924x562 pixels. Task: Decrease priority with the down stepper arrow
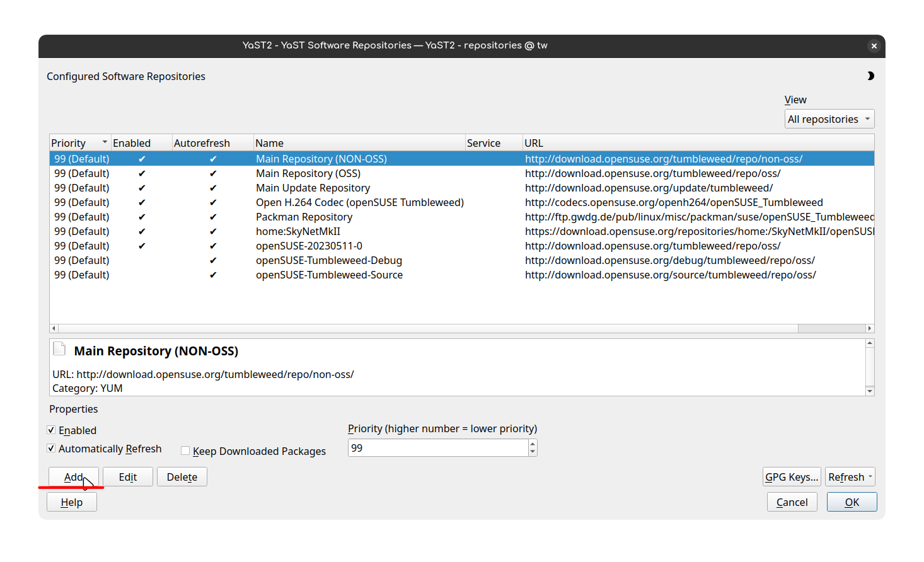coord(533,452)
